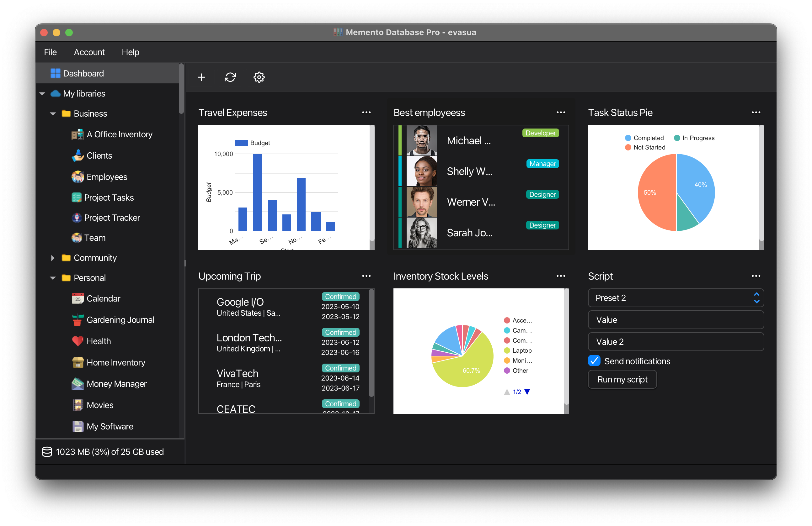Open the Team library
Screen dimensions: 812x526
pos(95,238)
